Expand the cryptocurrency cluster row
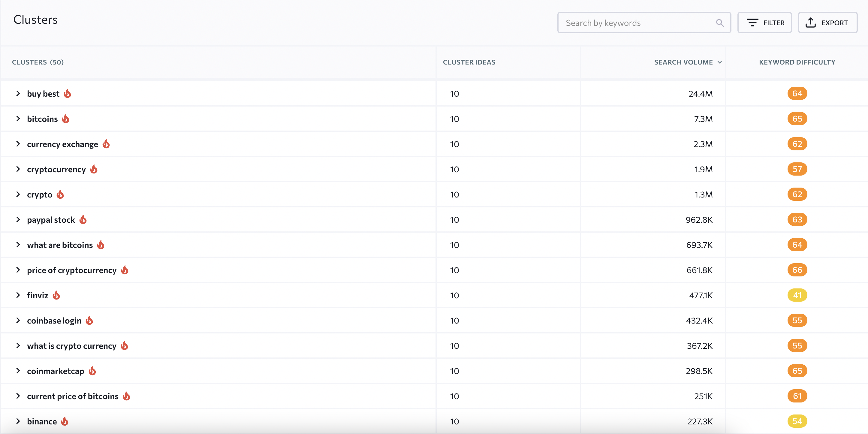Image resolution: width=868 pixels, height=434 pixels. point(18,169)
